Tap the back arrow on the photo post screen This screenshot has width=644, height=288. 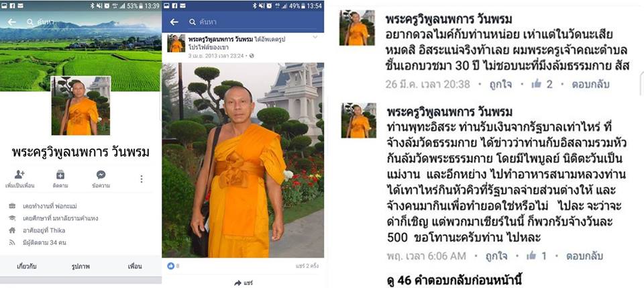click(x=174, y=22)
